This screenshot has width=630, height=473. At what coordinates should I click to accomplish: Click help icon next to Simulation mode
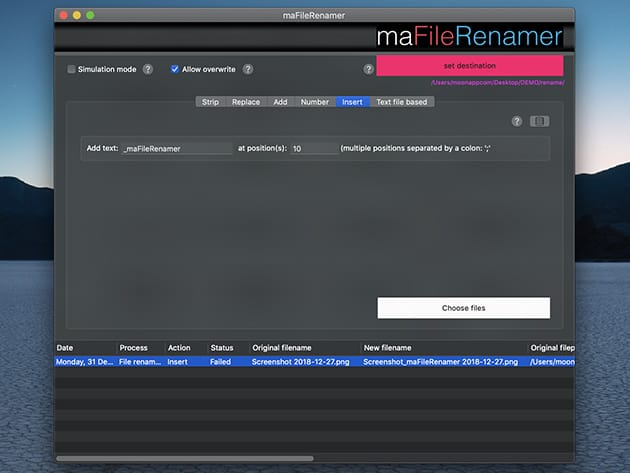tap(148, 69)
